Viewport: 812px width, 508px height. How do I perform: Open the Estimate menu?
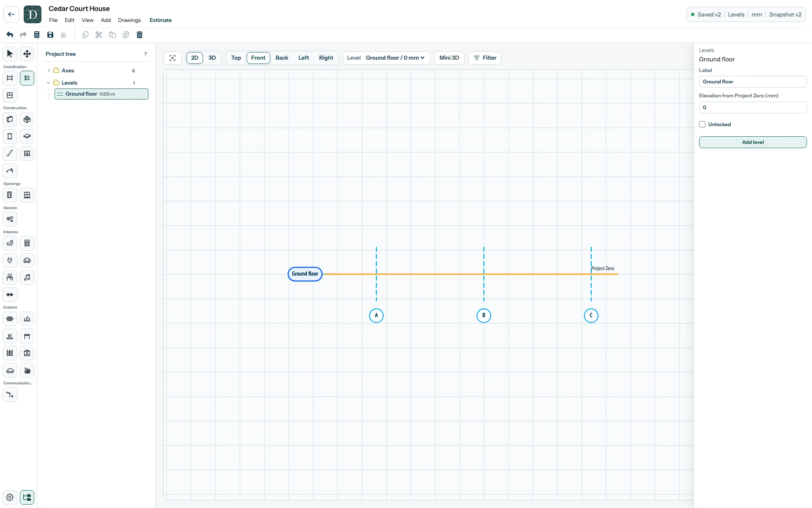coord(161,20)
